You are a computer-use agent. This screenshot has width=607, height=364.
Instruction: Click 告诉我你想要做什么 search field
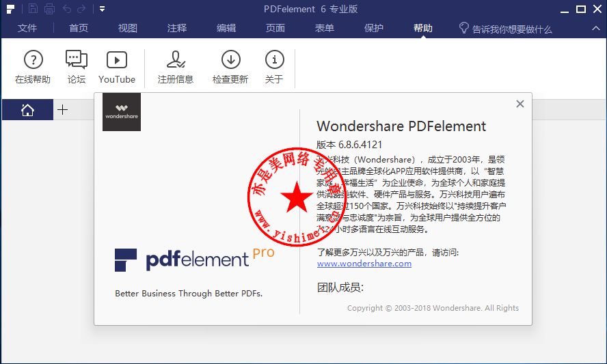click(x=512, y=29)
